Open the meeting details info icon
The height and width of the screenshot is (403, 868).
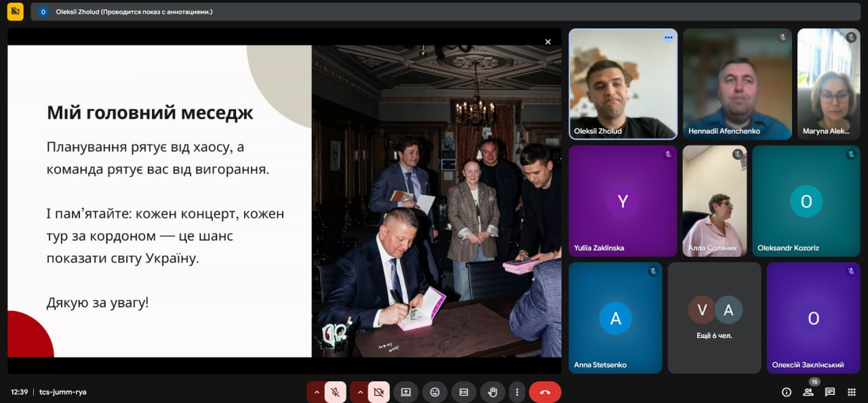[x=787, y=392]
